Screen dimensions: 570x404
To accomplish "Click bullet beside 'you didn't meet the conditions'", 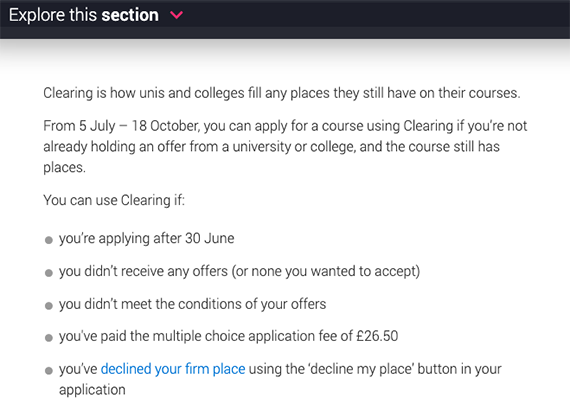I will (49, 305).
